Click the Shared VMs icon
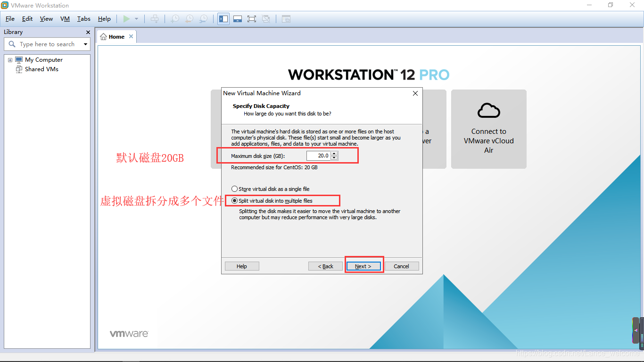This screenshot has width=644, height=362. [19, 69]
